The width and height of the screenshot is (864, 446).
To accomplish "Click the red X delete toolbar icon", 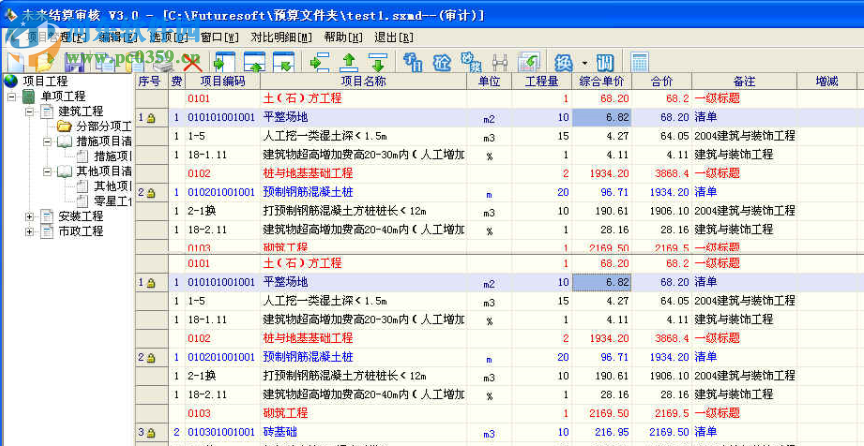I will click(192, 62).
